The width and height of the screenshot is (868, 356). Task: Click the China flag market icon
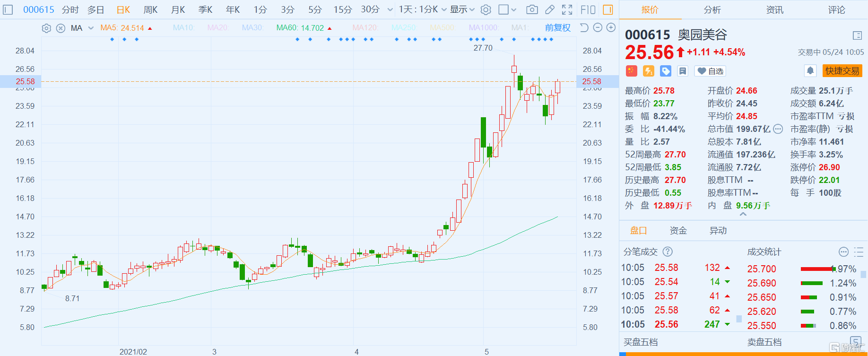[632, 71]
